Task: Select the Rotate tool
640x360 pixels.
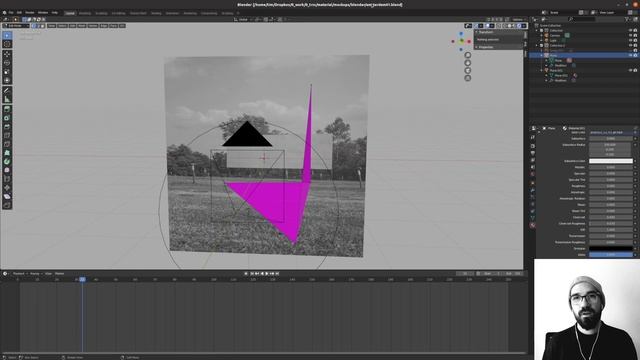Action: click(x=7, y=63)
